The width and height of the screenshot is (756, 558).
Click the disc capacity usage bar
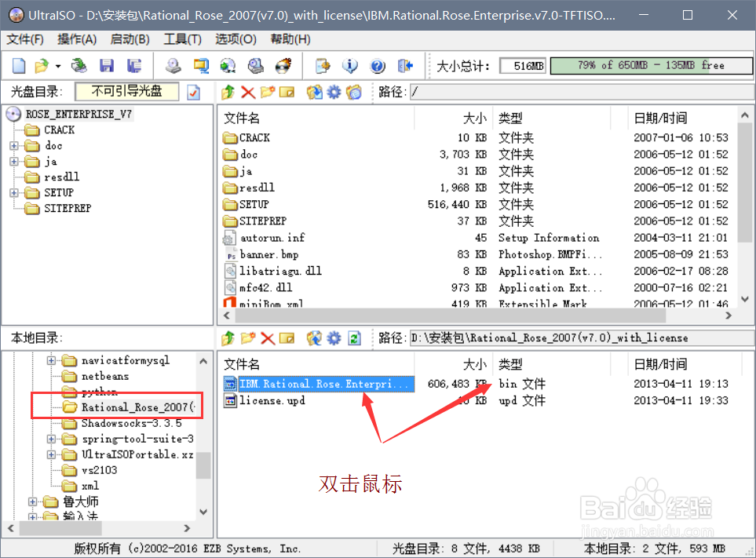pyautogui.click(x=651, y=66)
